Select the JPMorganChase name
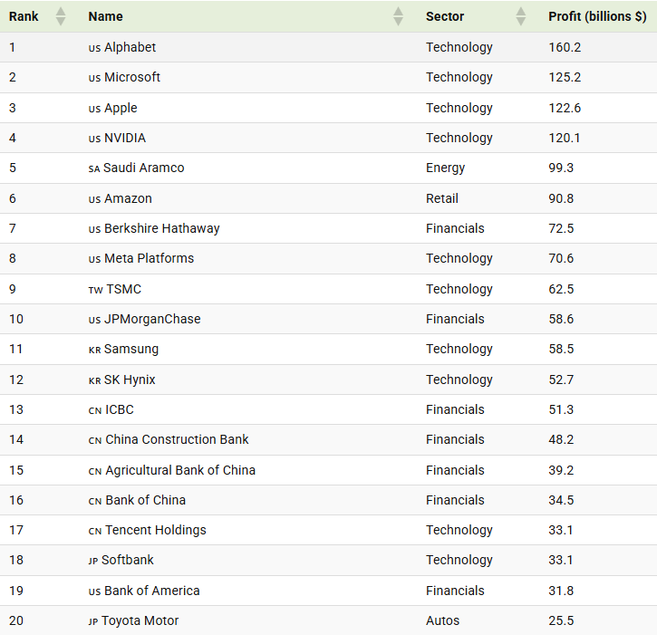657x644 pixels. (152, 319)
